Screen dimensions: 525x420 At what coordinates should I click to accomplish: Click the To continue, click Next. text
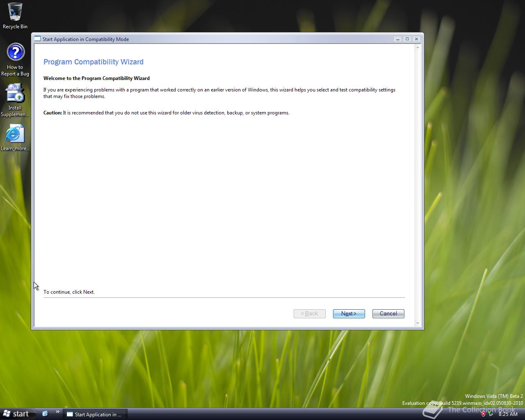click(69, 292)
